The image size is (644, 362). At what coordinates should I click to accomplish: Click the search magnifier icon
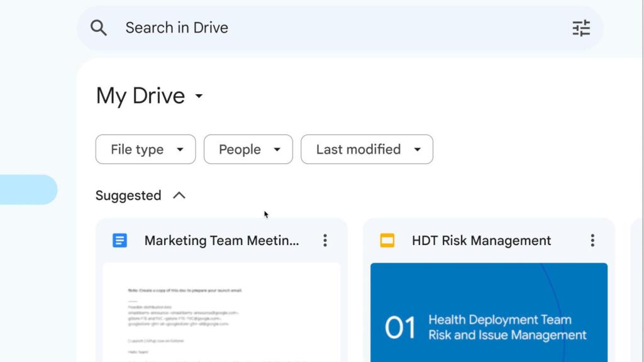[99, 28]
